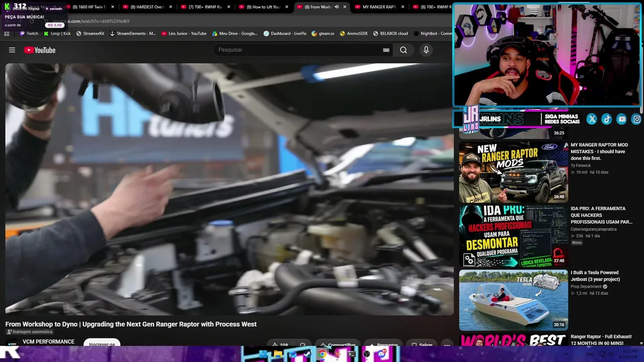This screenshot has height=362, width=644.
Task: Open OBS Studio from the taskbar
Action: tap(366, 354)
